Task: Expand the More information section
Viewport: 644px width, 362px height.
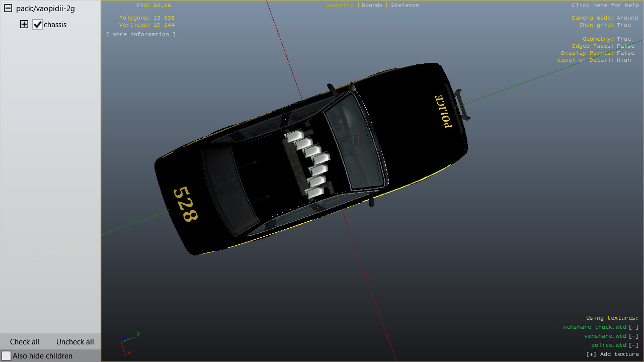Action: (x=141, y=34)
